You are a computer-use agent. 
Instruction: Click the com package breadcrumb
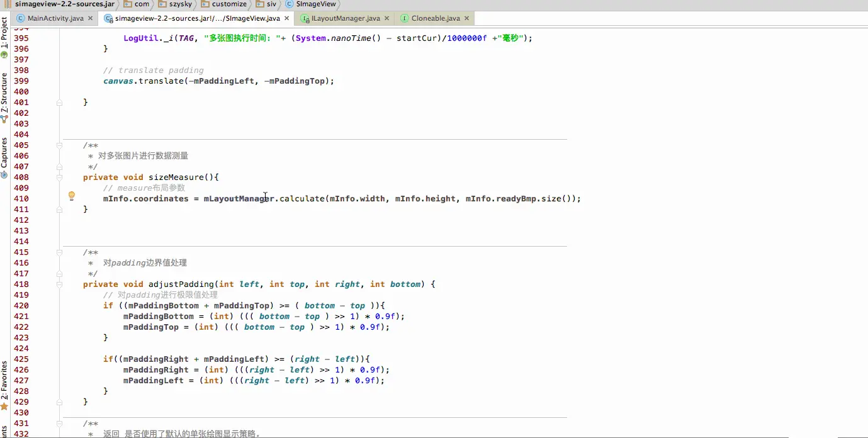coord(138,4)
